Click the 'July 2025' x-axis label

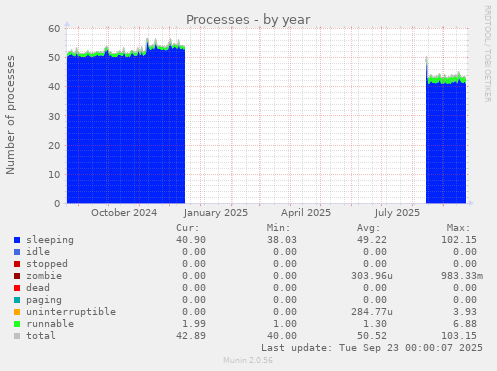pos(397,213)
